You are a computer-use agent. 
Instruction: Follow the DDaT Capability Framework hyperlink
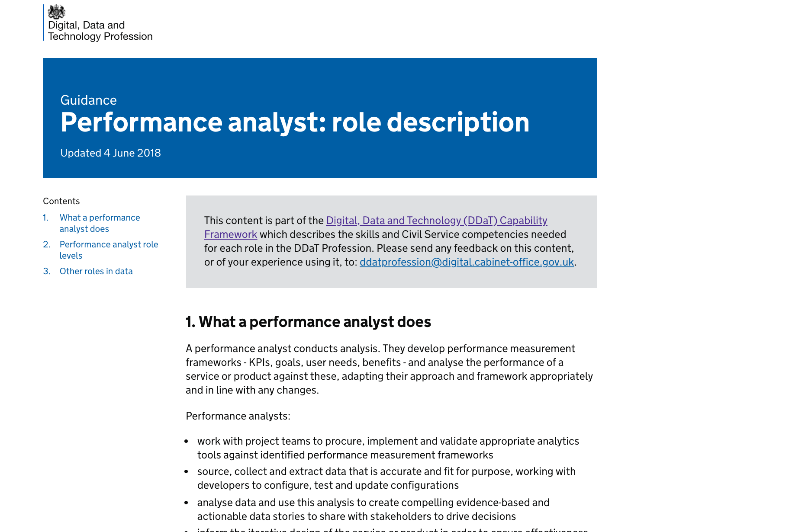(437, 221)
